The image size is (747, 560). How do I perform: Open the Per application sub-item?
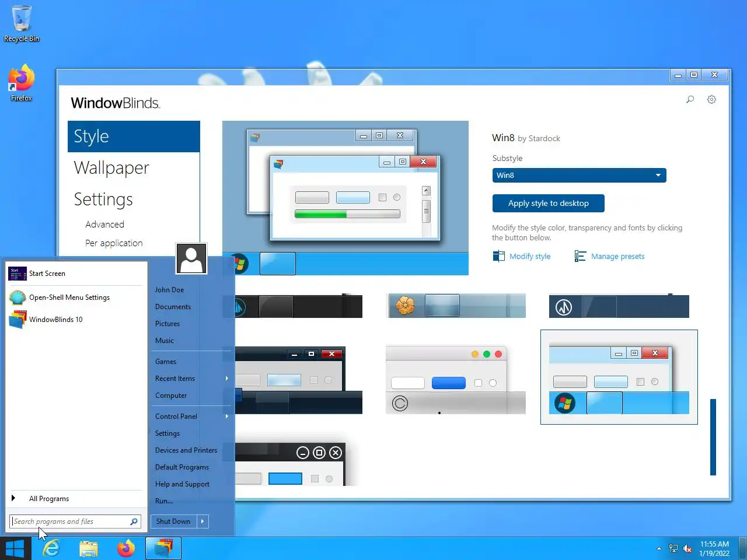point(114,243)
